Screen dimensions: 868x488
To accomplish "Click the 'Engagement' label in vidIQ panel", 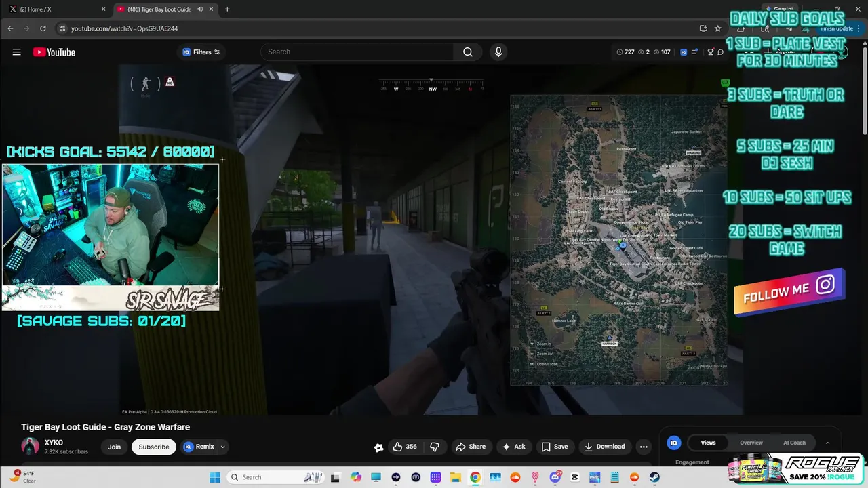I will pos(692,462).
